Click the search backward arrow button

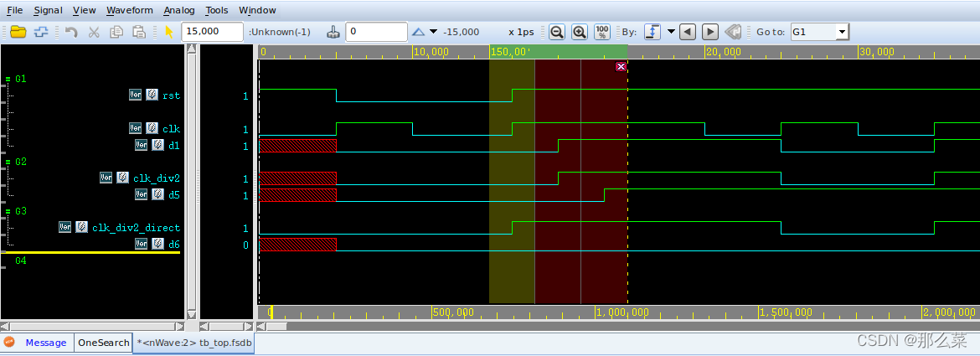coord(688,32)
